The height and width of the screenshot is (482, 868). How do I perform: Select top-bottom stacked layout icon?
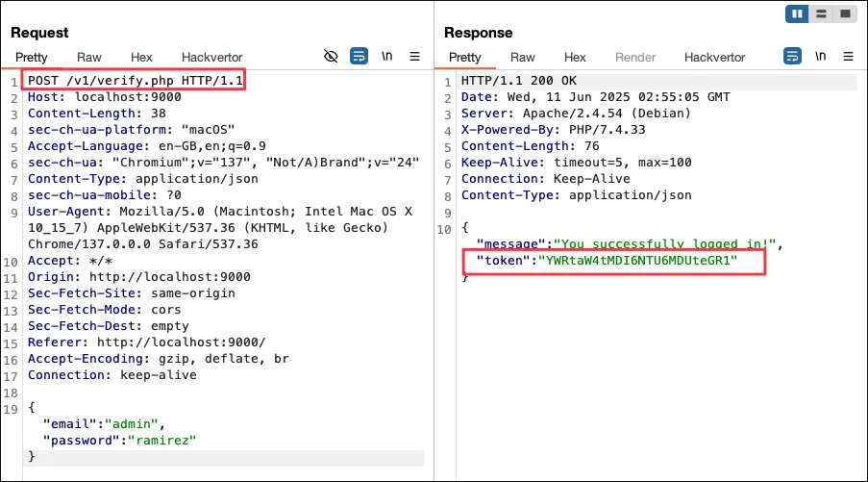coord(821,13)
